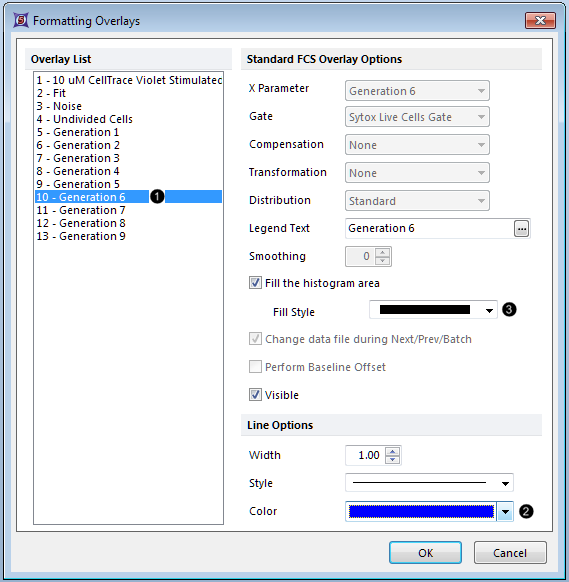Toggle Fill the histogram area checkbox
569x582 pixels.
point(255,283)
